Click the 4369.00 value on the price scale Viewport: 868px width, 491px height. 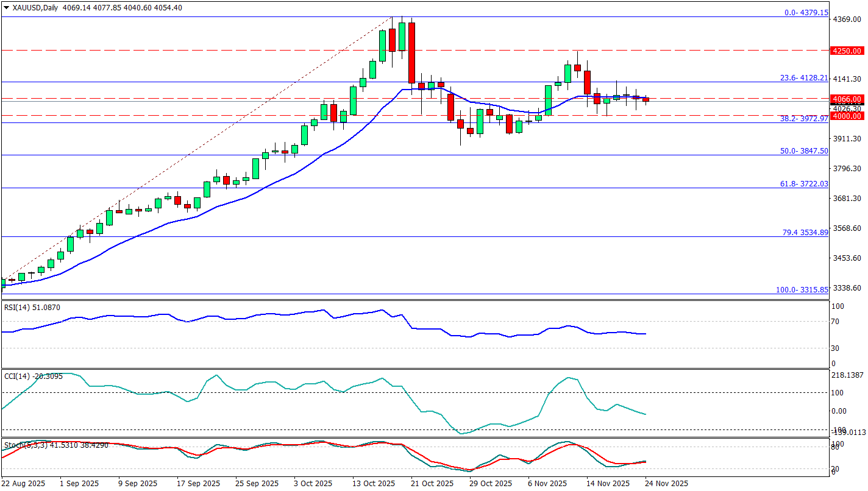[x=848, y=19]
